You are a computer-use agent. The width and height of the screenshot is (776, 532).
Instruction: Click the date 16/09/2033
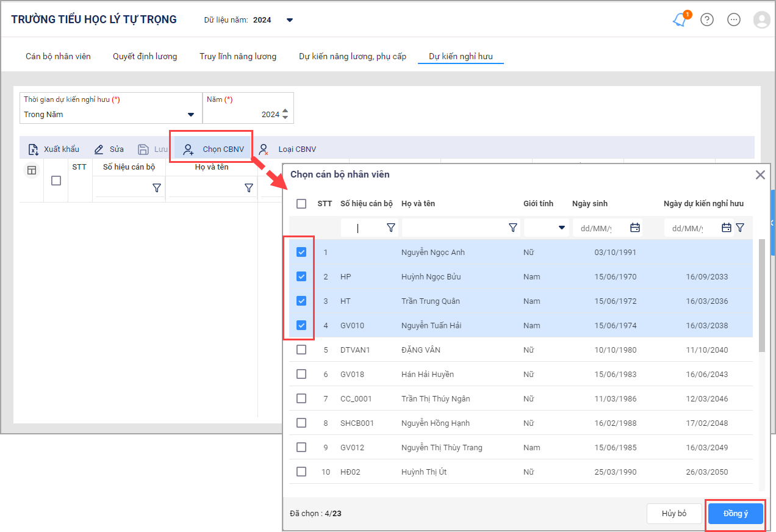pyautogui.click(x=707, y=276)
